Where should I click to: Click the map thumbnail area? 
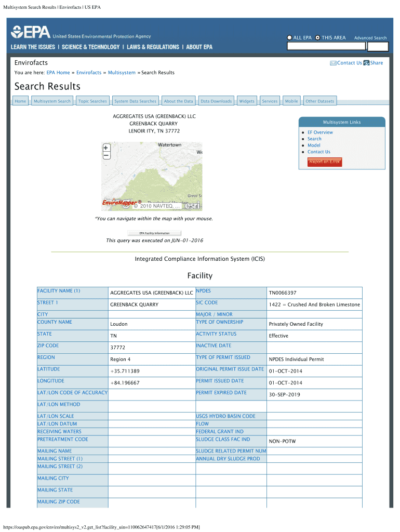152,176
